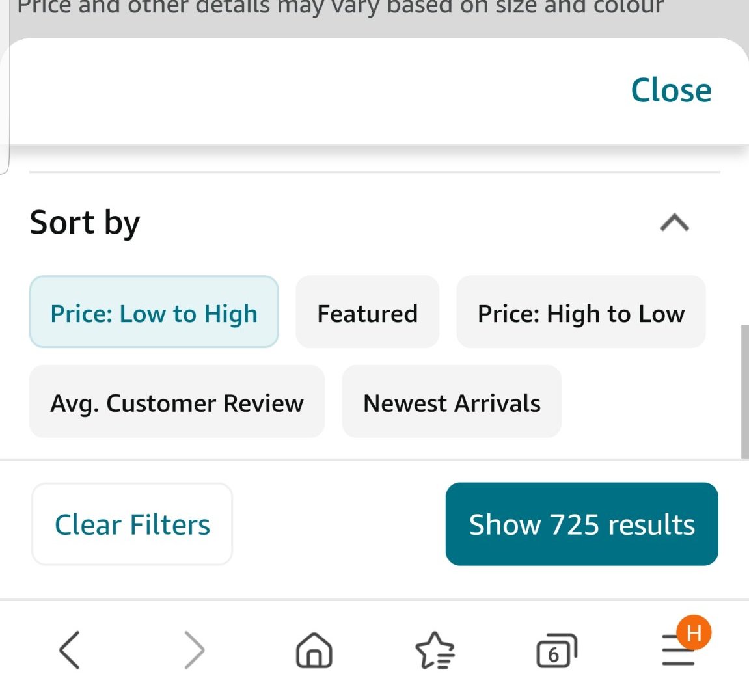Open the browser home page icon

coord(314,650)
